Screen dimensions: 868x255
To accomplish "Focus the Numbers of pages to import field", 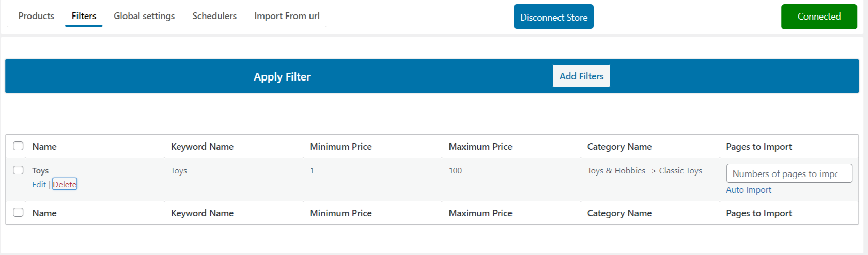I will pos(789,173).
